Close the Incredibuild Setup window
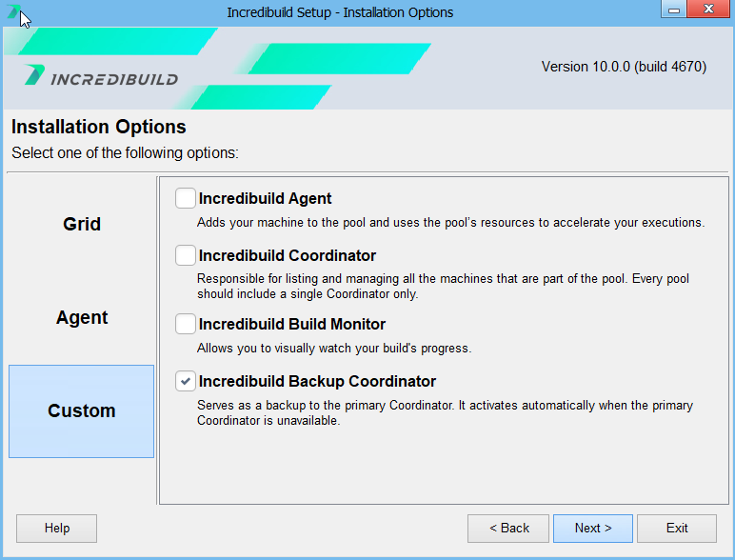 (708, 10)
